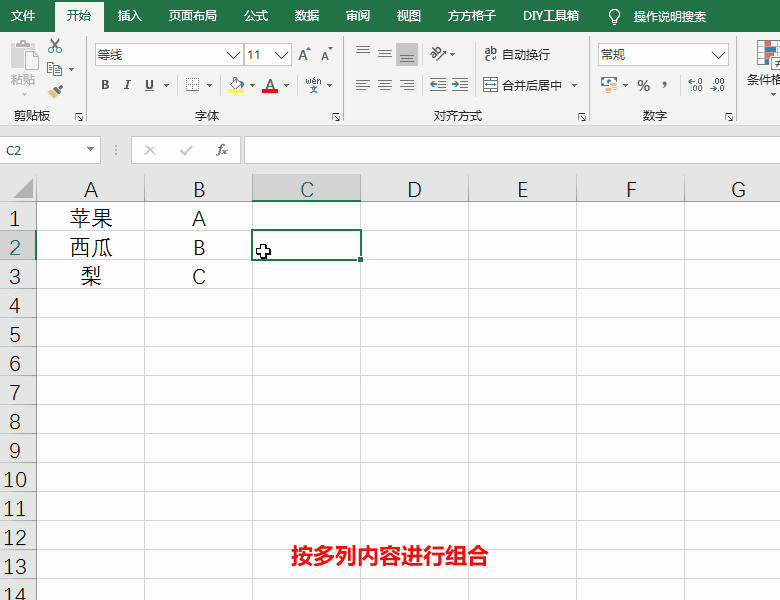The height and width of the screenshot is (600, 780).
Task: Select the Format Painter brush
Action: pyautogui.click(x=55, y=92)
